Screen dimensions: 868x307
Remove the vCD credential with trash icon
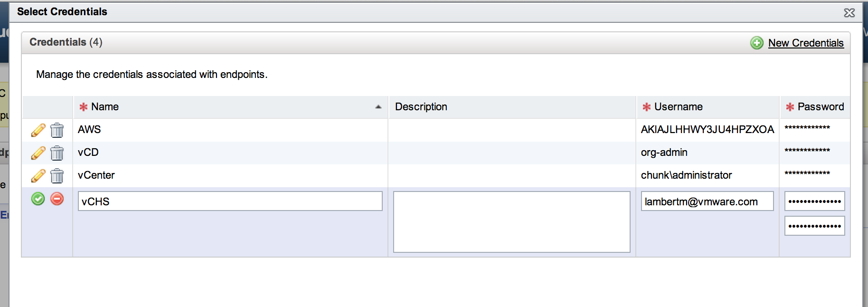pos(57,153)
